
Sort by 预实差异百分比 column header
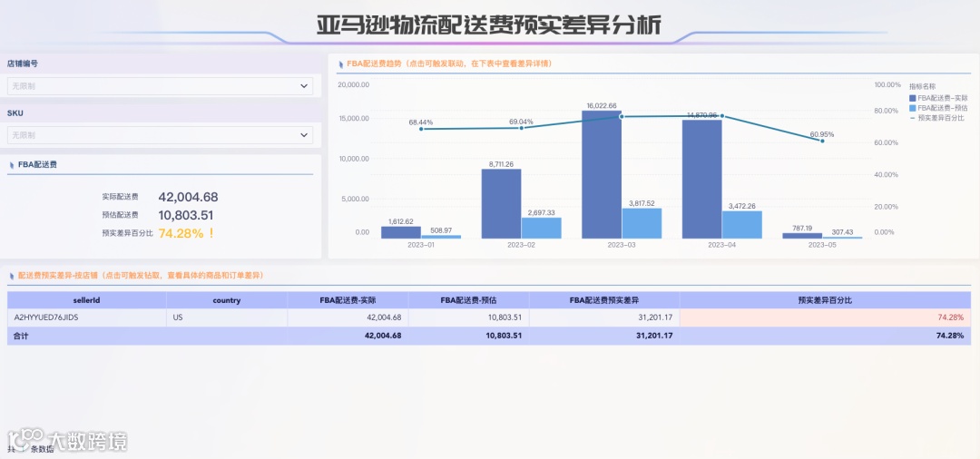point(826,300)
